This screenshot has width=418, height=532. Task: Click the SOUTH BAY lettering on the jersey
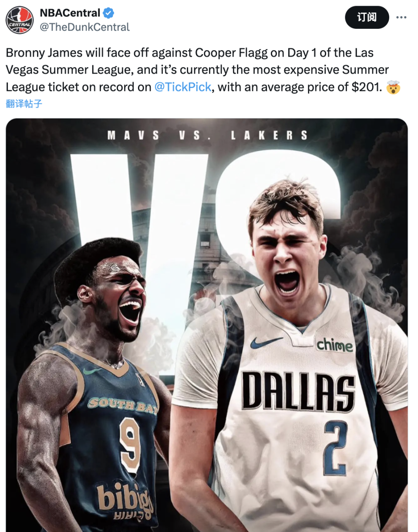tap(123, 404)
